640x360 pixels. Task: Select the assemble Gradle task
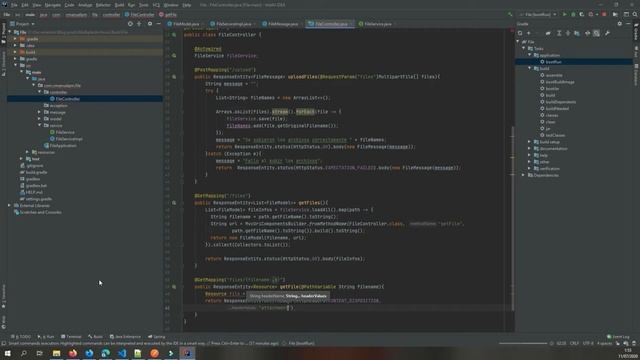(x=554, y=75)
